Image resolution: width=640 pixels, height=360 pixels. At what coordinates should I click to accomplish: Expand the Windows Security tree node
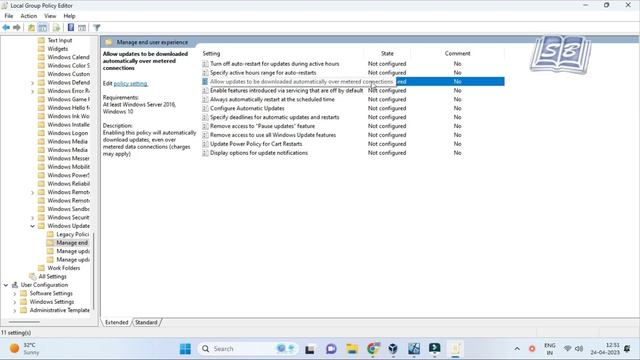[x=32, y=218]
